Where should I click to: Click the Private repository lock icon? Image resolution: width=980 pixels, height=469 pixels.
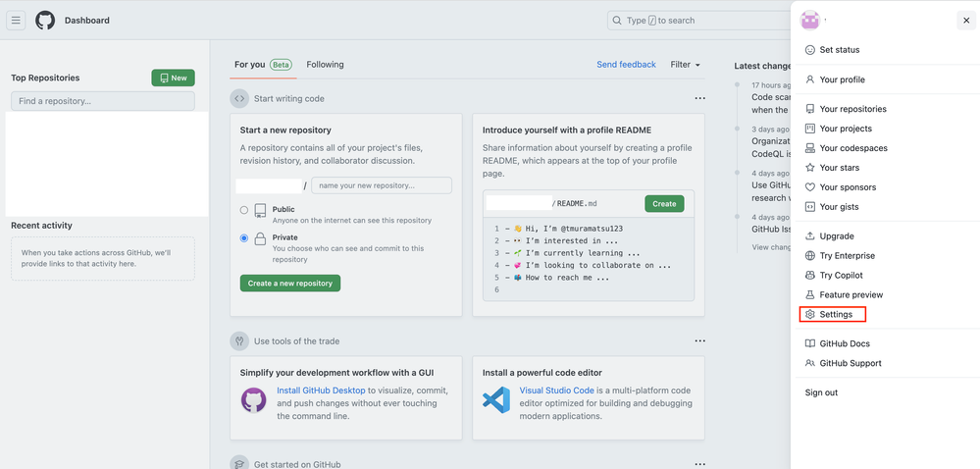tap(261, 238)
